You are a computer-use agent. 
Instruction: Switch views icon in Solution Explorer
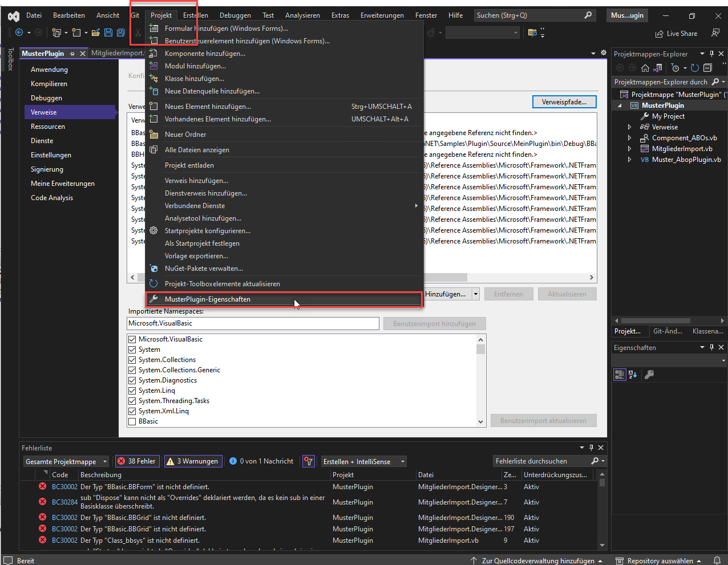(658, 68)
